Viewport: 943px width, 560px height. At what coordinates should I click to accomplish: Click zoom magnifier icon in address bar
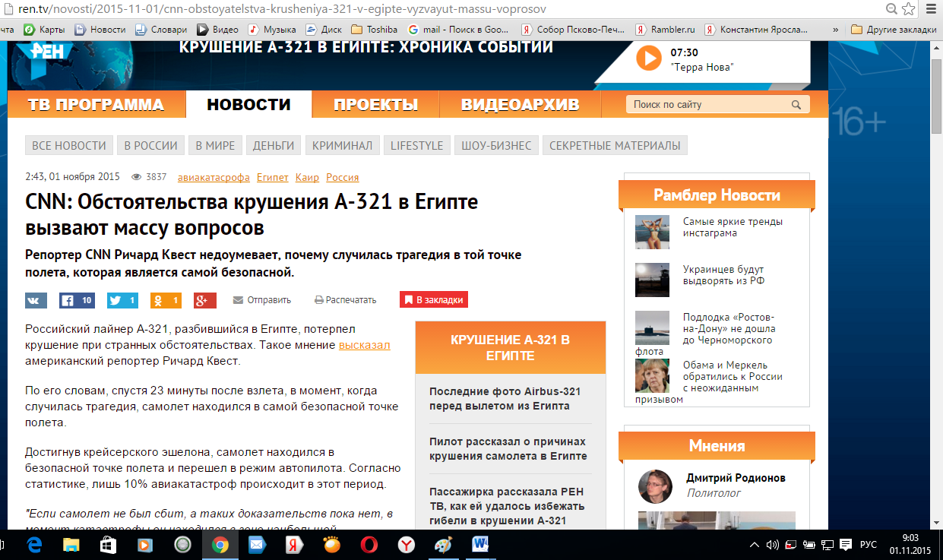(x=891, y=9)
